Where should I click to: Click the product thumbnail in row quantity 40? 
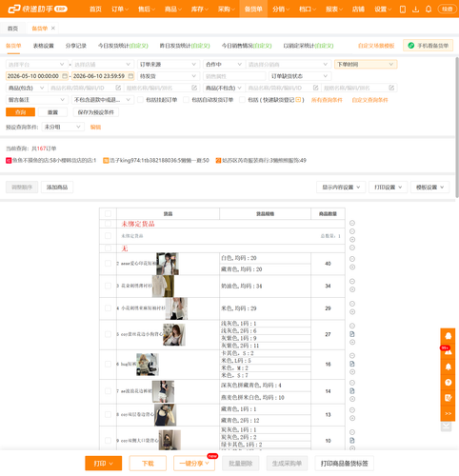pos(168,264)
